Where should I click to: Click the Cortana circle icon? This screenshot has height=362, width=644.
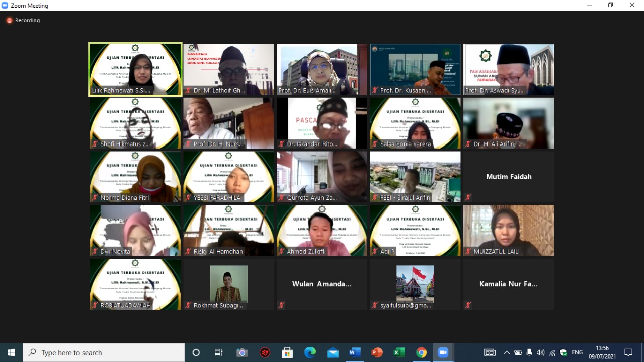(x=196, y=352)
